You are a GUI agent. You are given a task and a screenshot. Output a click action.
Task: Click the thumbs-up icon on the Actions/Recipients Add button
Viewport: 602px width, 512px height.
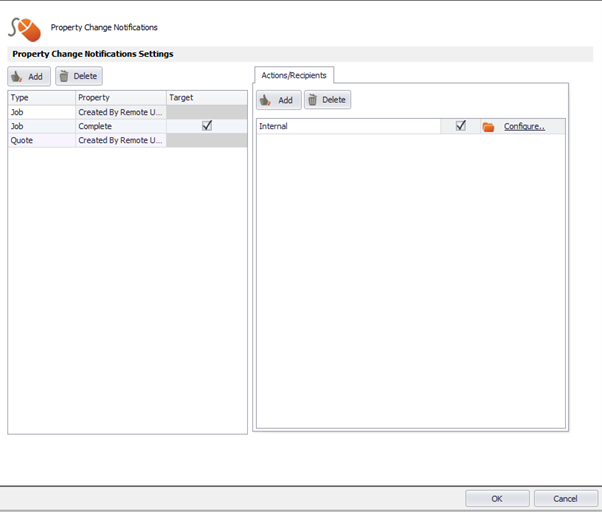pos(265,100)
